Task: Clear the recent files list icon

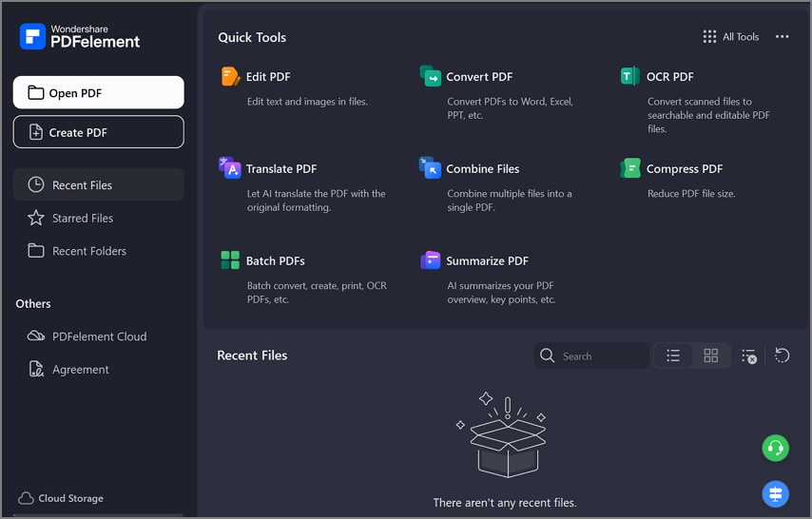Action: [749, 356]
